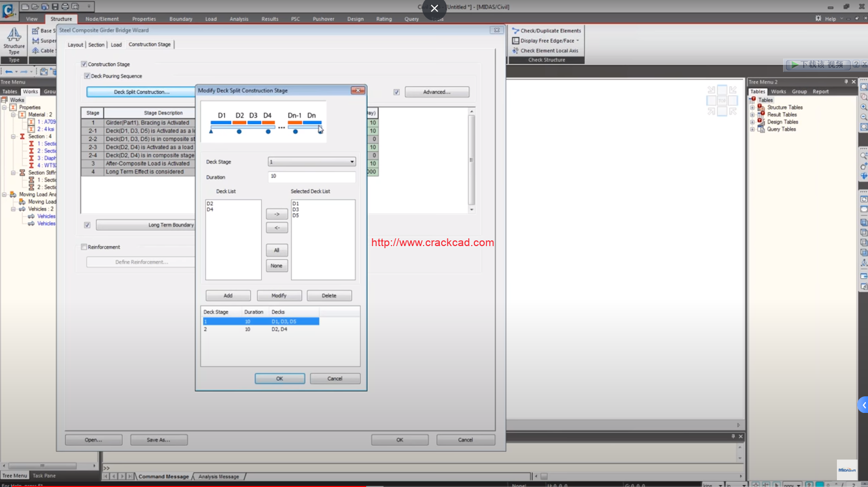Click the Delete deck stage button
The height and width of the screenshot is (487, 868).
[x=329, y=295]
